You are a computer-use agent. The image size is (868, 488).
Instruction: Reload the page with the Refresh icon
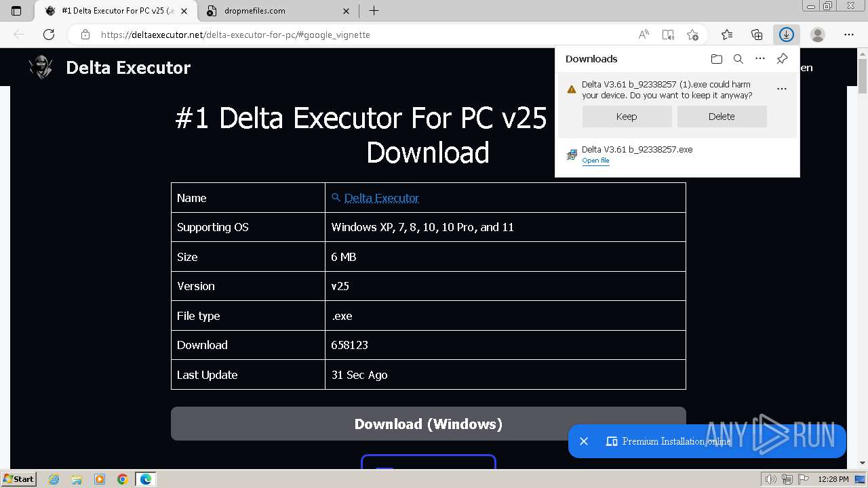click(x=49, y=35)
